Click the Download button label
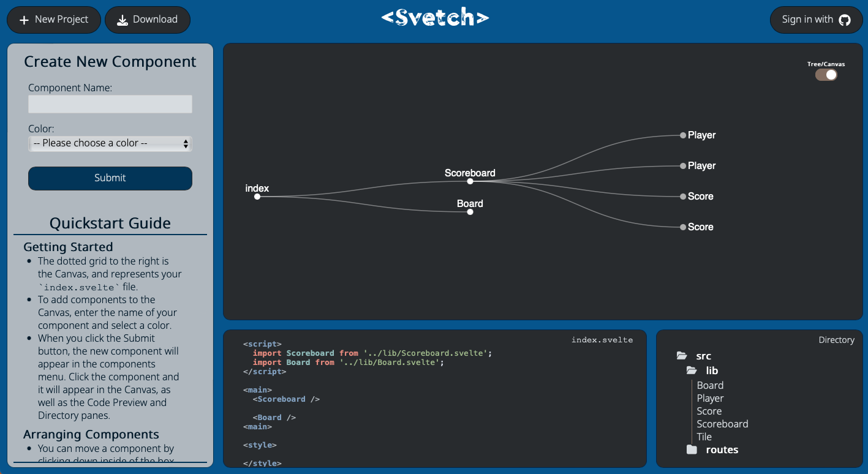868x474 pixels. point(155,20)
